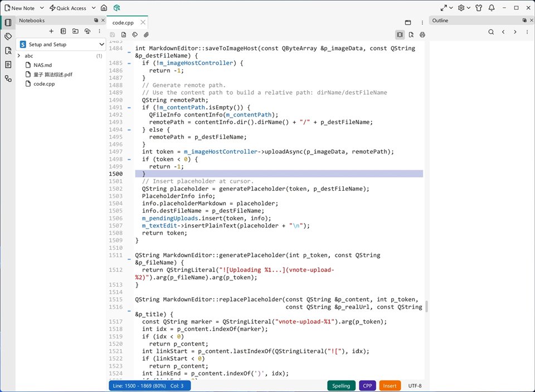This screenshot has width=535, height=392.
Task: Open NAS.md in the notebook tree
Action: tap(43, 65)
